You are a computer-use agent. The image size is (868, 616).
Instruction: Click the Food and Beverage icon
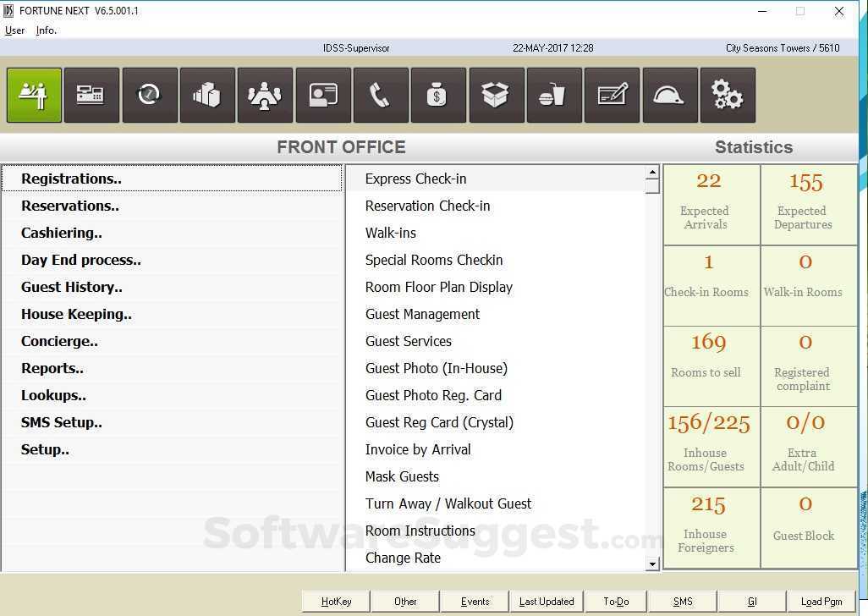point(554,95)
